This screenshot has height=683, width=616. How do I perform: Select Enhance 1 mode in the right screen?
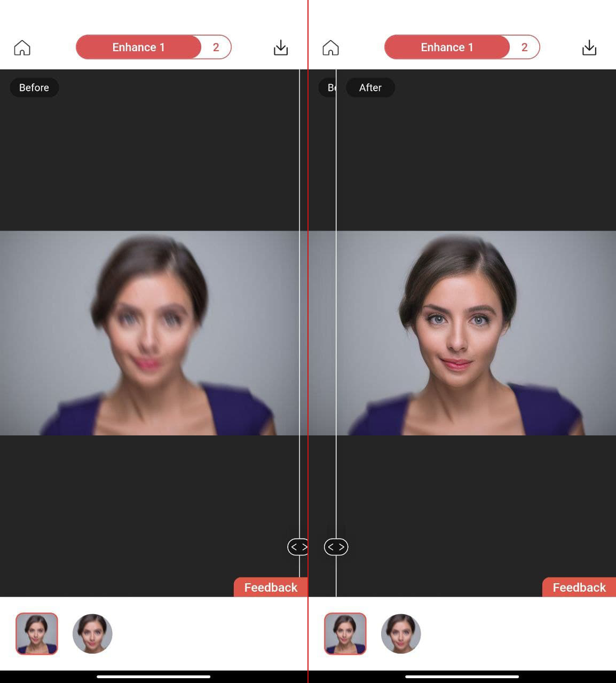tap(447, 47)
